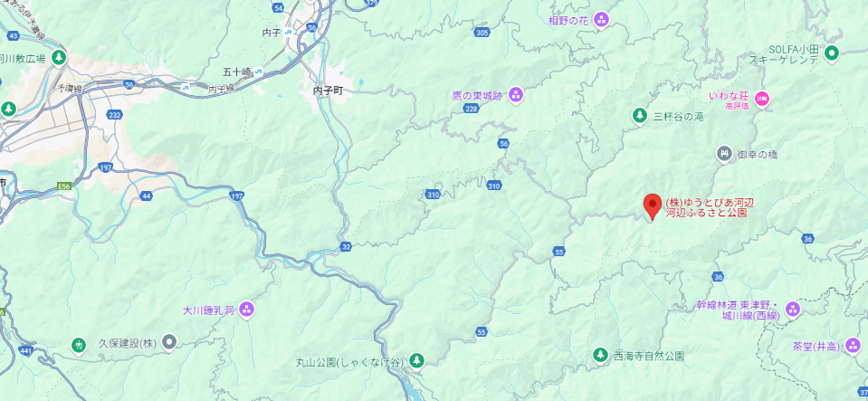Click the 御幸の橋 monument icon

coord(725,155)
